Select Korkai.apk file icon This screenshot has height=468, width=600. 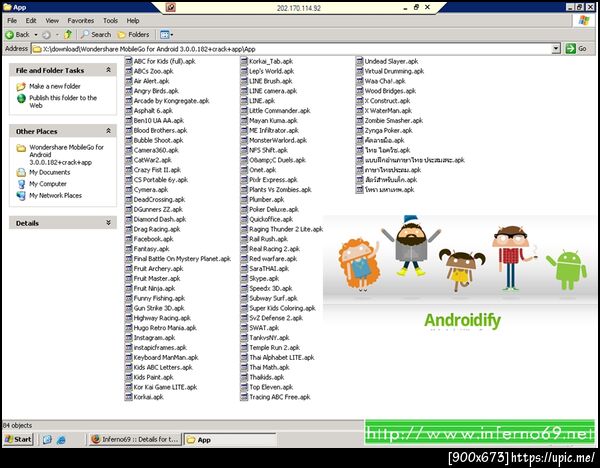coord(129,397)
